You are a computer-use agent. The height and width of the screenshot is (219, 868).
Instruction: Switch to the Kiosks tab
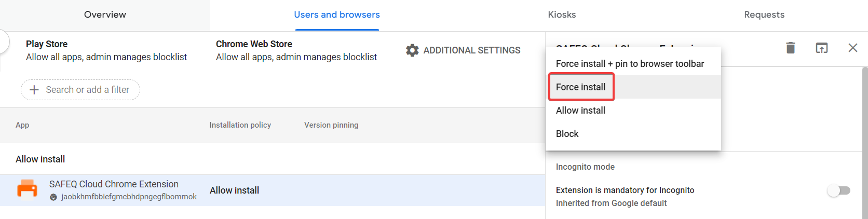pos(562,15)
